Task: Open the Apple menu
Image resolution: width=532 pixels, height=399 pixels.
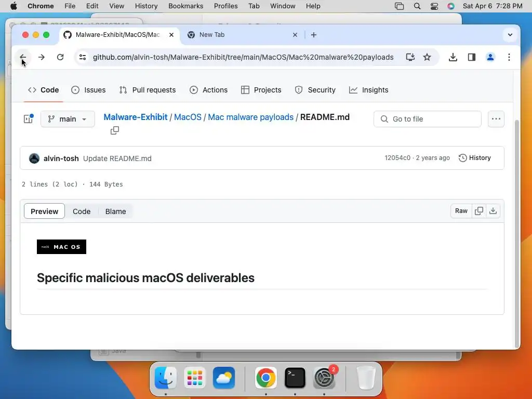Action: pyautogui.click(x=14, y=6)
